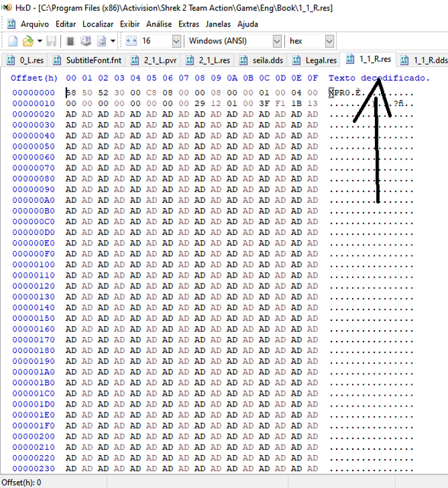
Task: Click the file icon on the 1_1_R.dds tab
Action: pyautogui.click(x=404, y=60)
